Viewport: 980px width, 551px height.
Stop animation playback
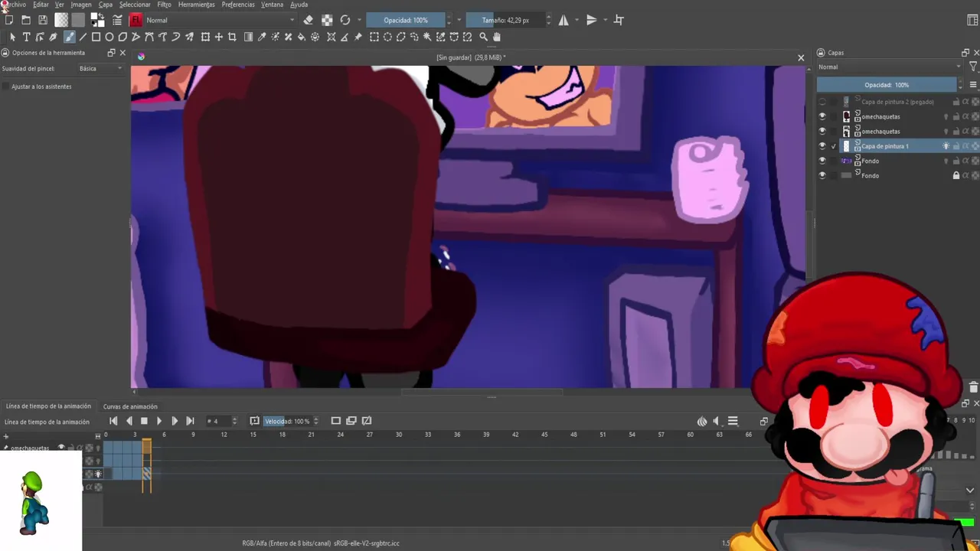coord(144,421)
